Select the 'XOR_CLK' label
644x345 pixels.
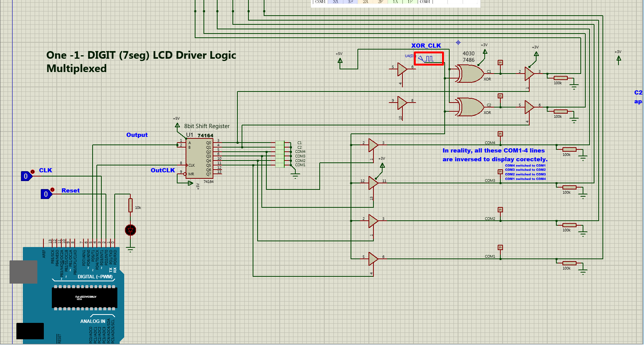coord(426,46)
